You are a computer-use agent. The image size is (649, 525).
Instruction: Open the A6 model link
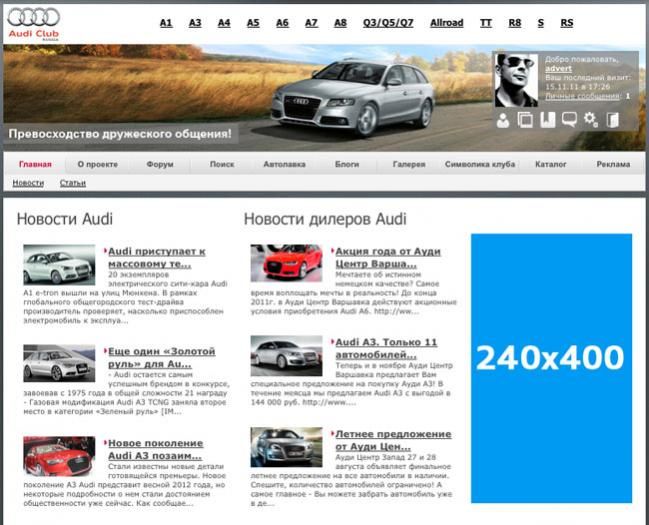pyautogui.click(x=282, y=23)
